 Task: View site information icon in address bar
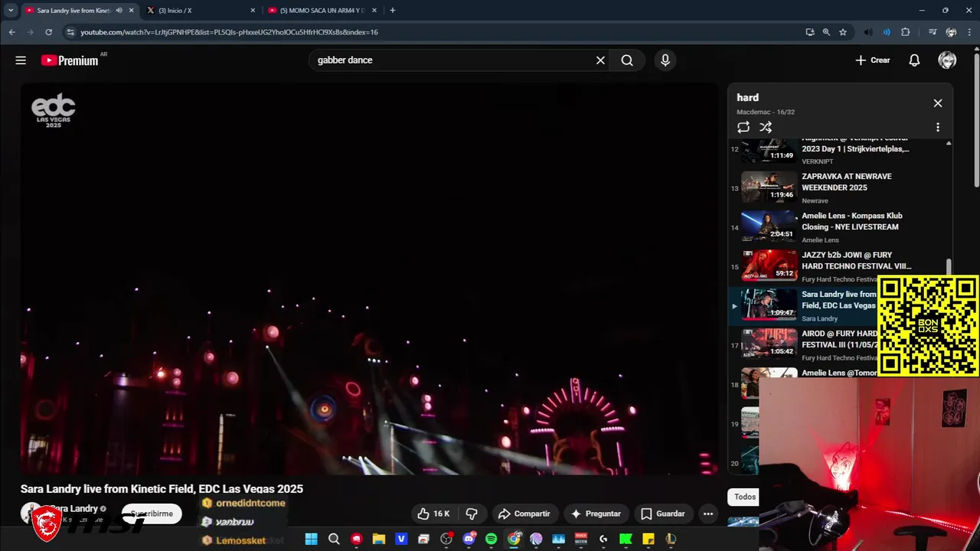70,32
